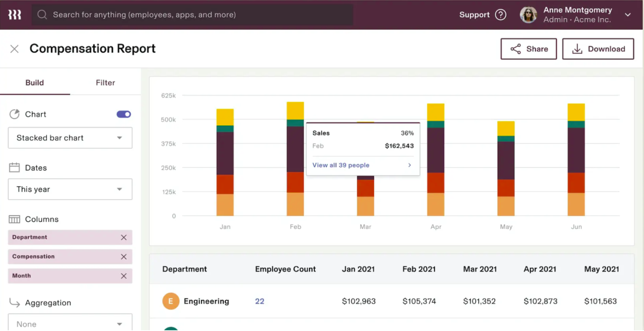Click Anne Montgomery's profile avatar

point(528,15)
